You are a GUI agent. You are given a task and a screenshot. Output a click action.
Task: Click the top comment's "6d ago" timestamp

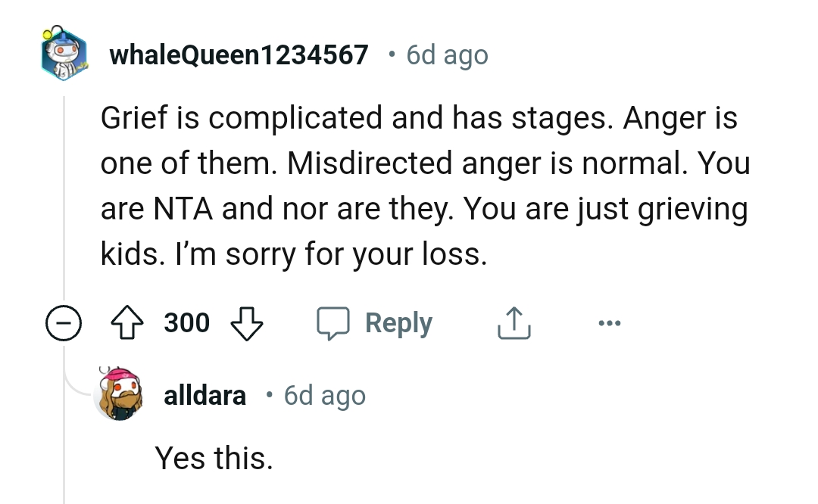point(447,55)
